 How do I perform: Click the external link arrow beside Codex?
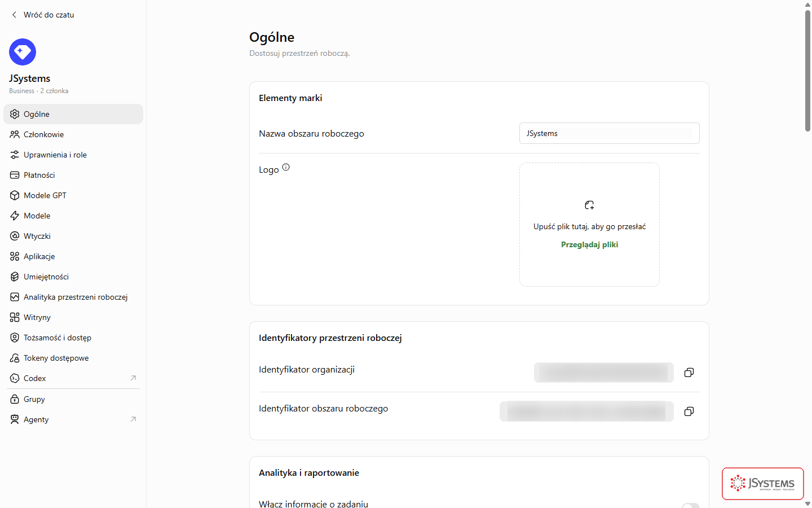click(133, 378)
